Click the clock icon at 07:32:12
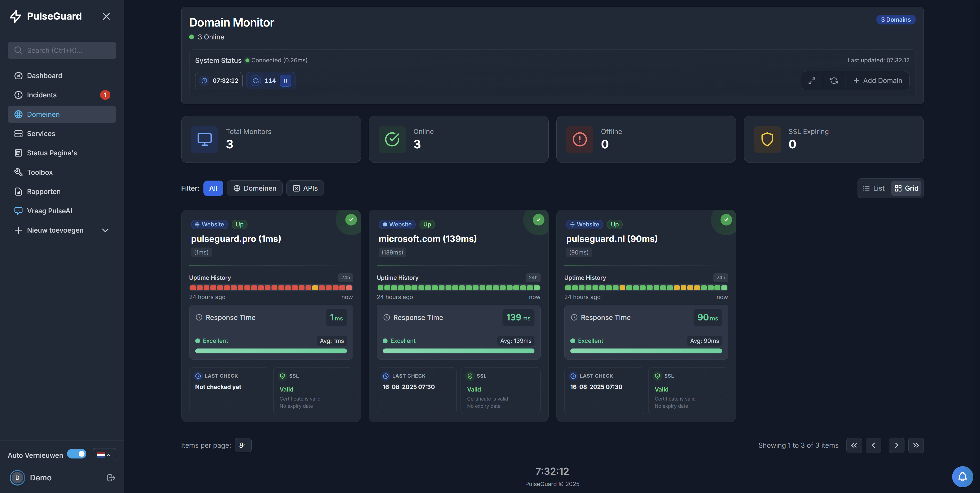The image size is (980, 493). 204,81
